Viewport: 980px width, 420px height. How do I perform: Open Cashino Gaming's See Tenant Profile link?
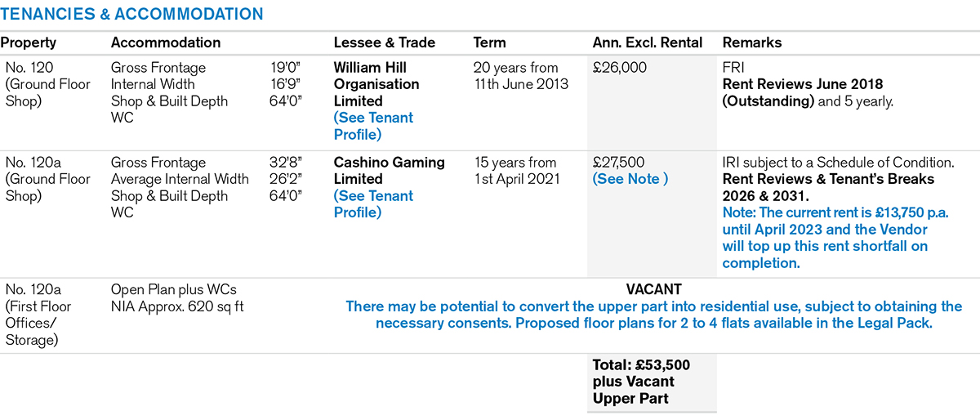click(373, 204)
